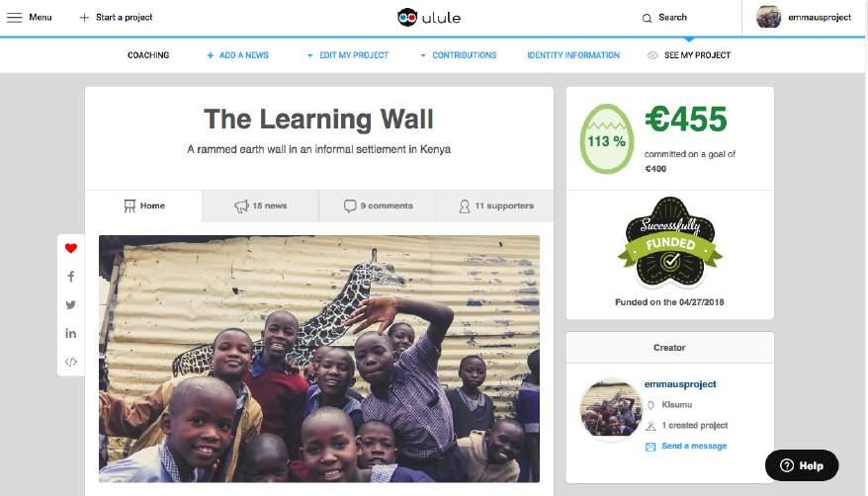Open the emmausproject account menu
Screen dimensions: 868x496
pos(804,17)
